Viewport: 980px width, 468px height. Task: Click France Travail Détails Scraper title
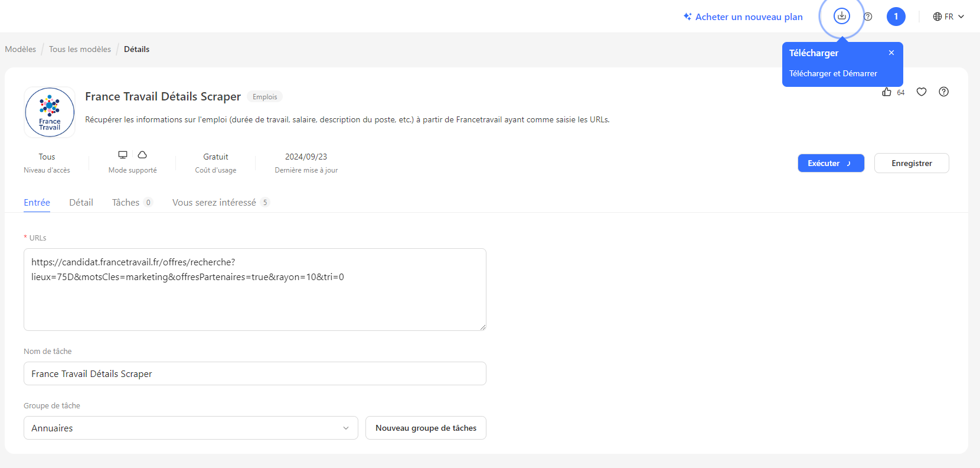(163, 96)
